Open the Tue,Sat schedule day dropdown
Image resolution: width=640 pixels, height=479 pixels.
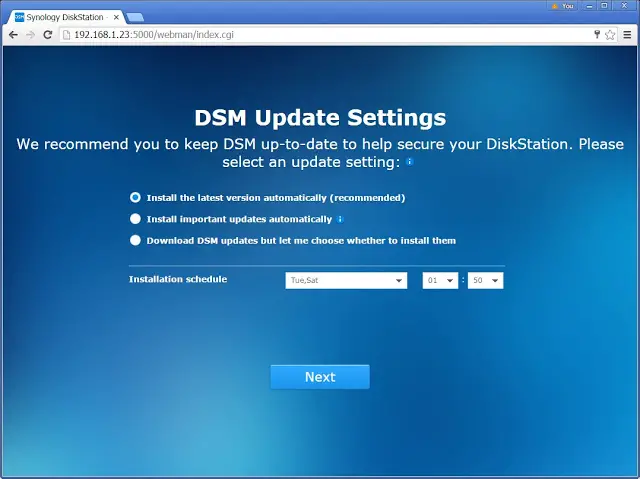click(x=346, y=280)
